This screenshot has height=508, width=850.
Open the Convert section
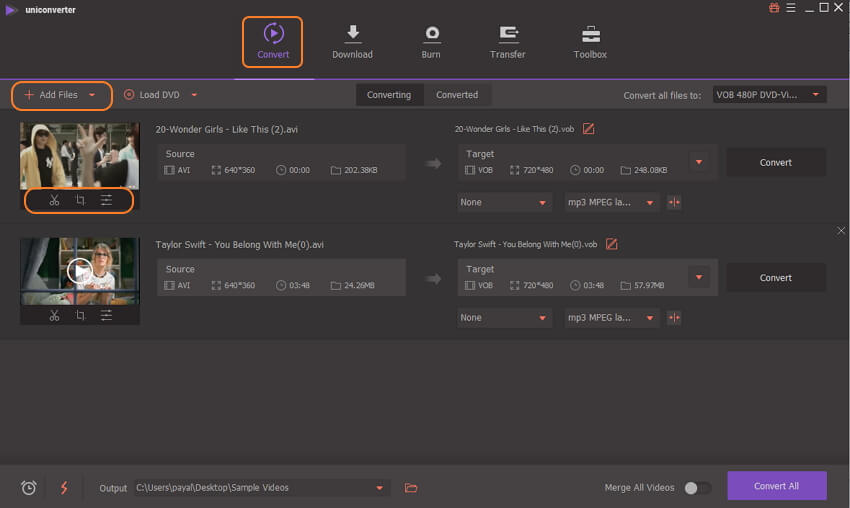pos(273,42)
